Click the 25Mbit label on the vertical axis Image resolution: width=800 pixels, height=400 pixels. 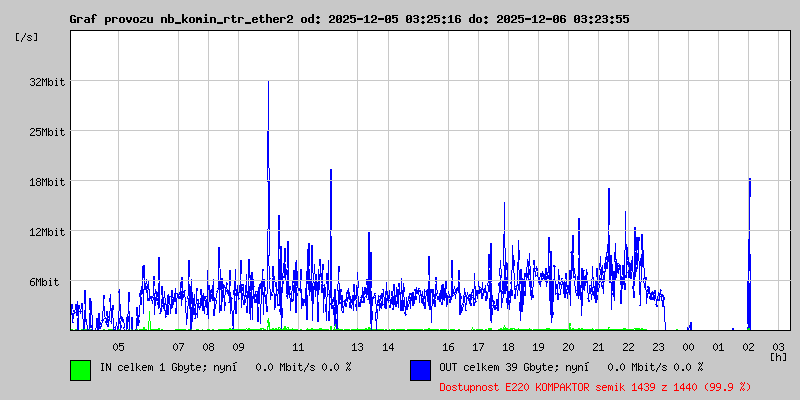click(x=46, y=132)
